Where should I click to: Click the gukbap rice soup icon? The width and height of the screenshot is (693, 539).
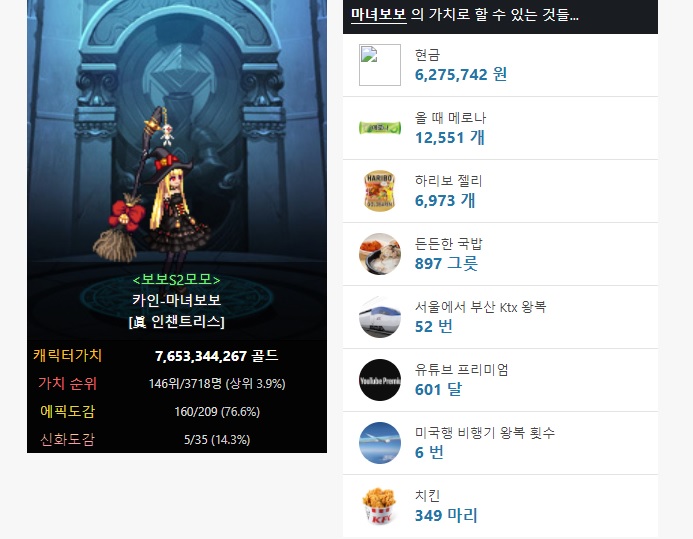coord(380,254)
